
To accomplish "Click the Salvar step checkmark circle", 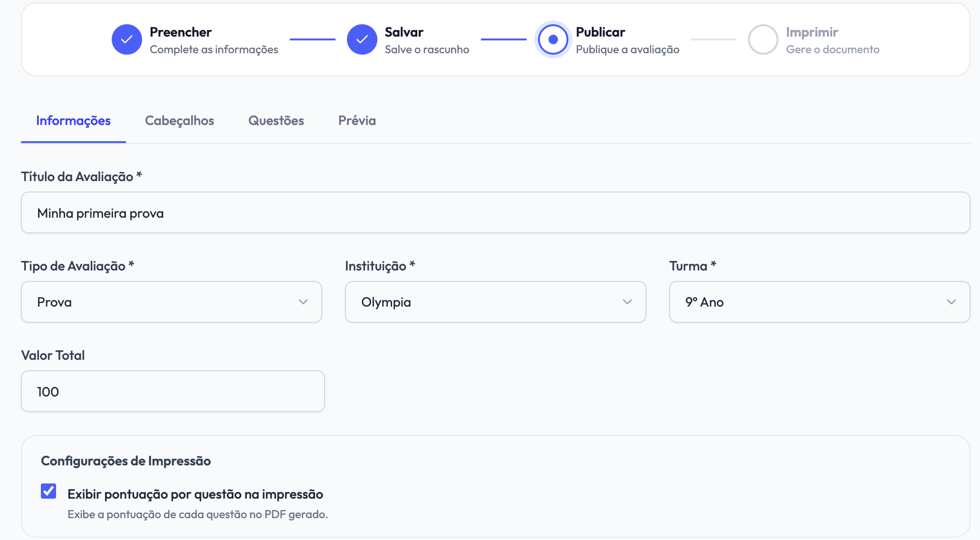I will [362, 39].
